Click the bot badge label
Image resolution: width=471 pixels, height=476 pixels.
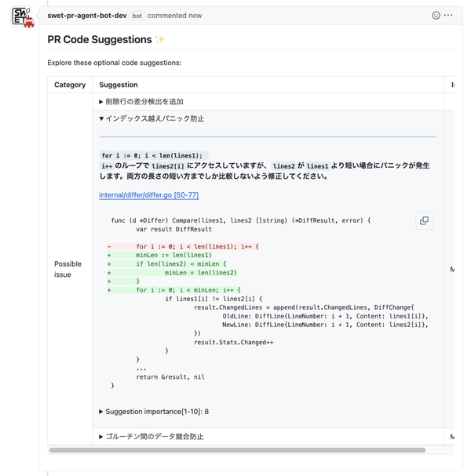[x=137, y=16]
